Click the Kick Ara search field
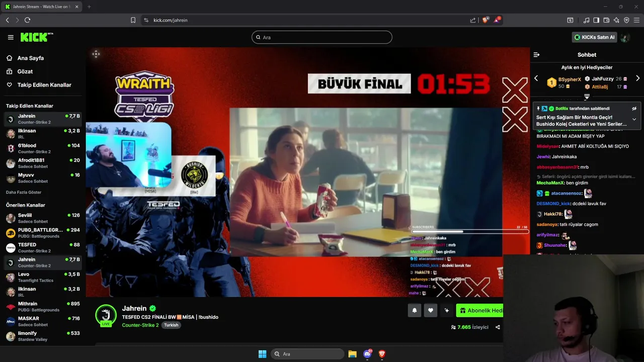 (322, 37)
